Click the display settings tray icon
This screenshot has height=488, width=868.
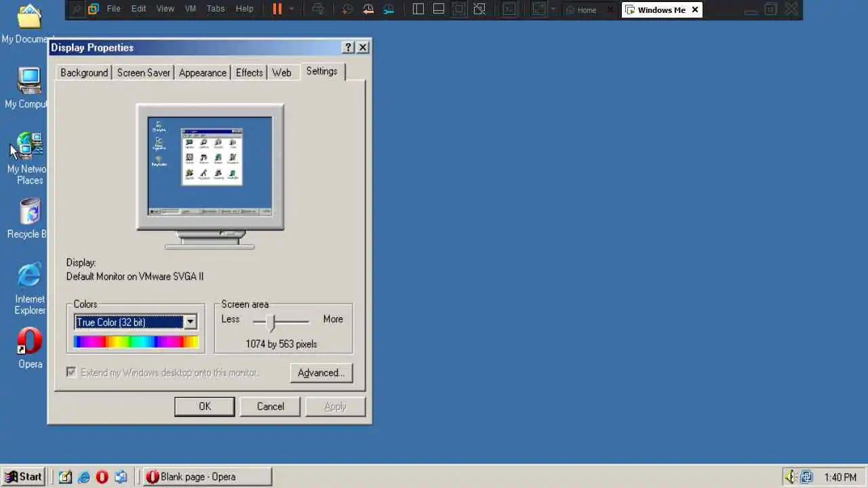click(806, 477)
